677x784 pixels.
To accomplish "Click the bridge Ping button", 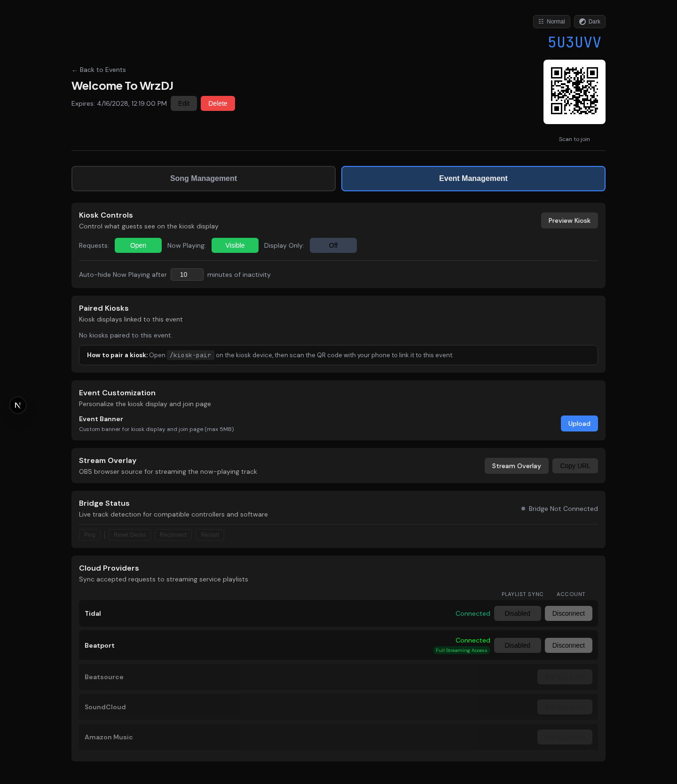I will pyautogui.click(x=90, y=535).
